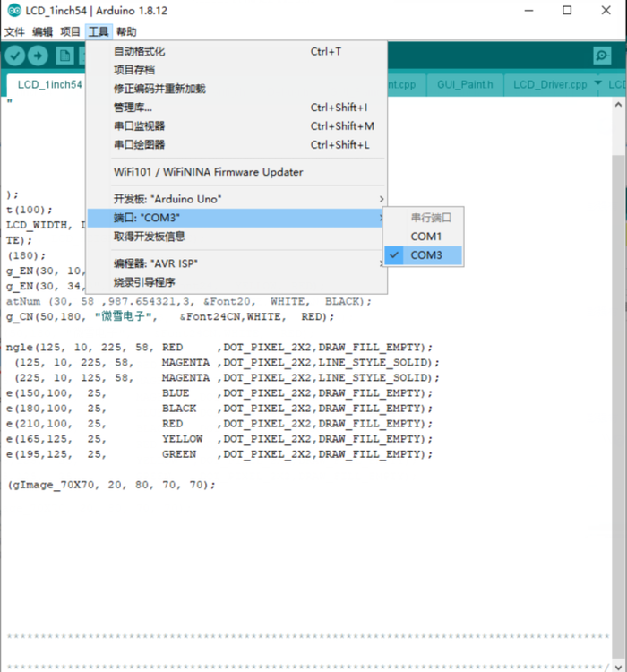Click the BLACK circle color argument
Screen dimensions: 627x672
point(179,409)
